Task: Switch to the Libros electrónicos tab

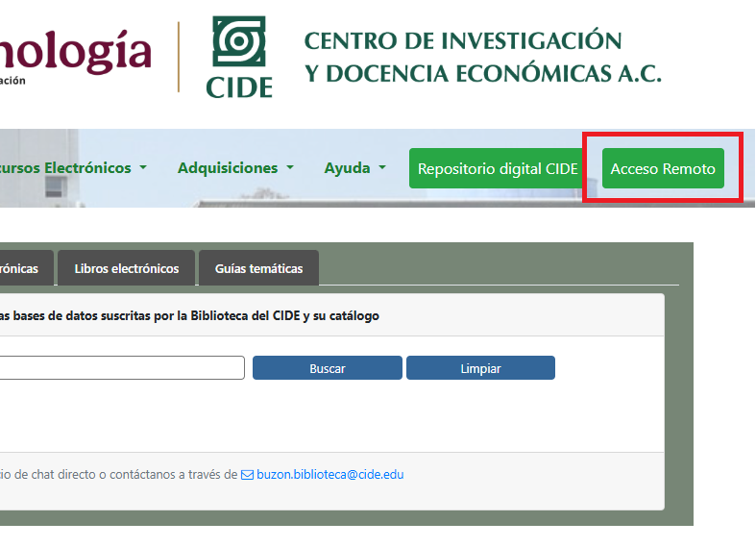Action: pyautogui.click(x=127, y=268)
